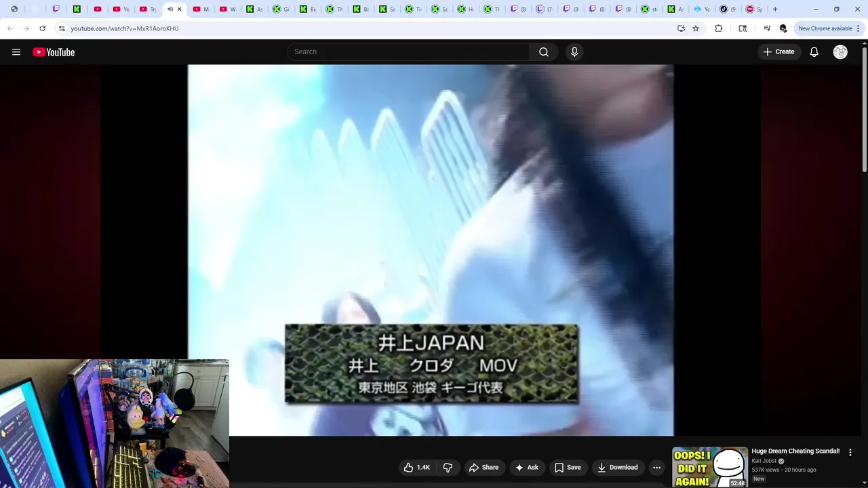Go to the YouTube home logo
868x488 pixels.
click(54, 52)
